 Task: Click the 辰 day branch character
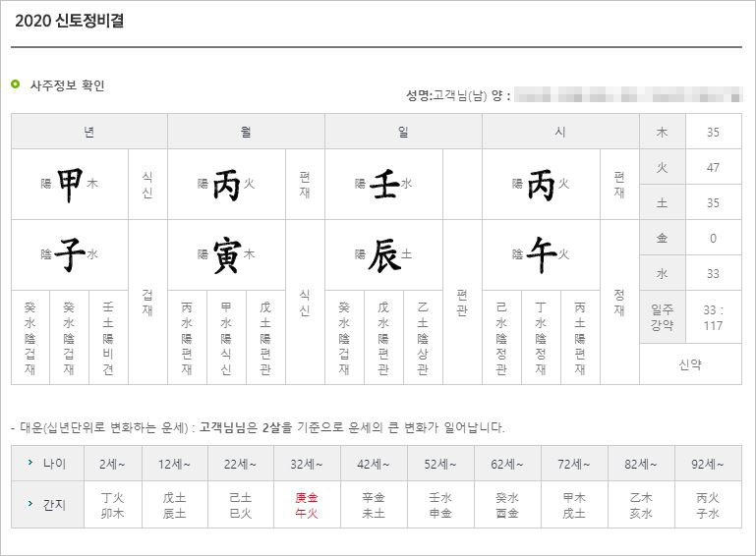[384, 255]
